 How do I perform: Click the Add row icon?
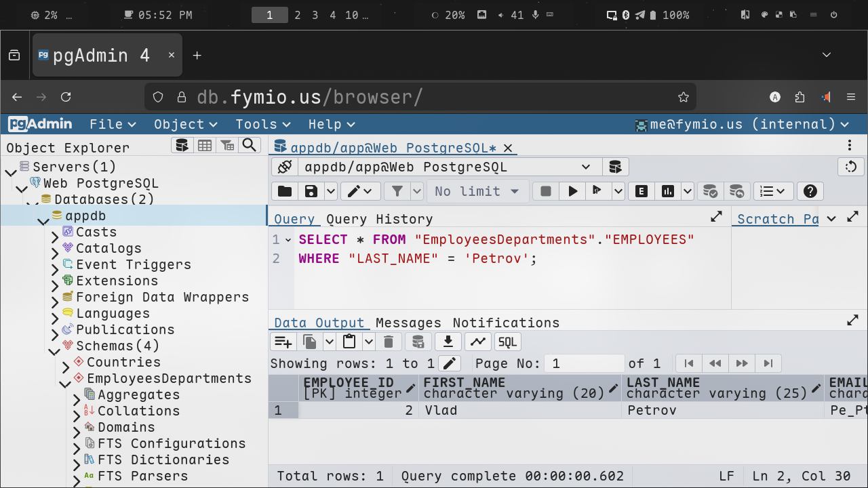pyautogui.click(x=283, y=342)
